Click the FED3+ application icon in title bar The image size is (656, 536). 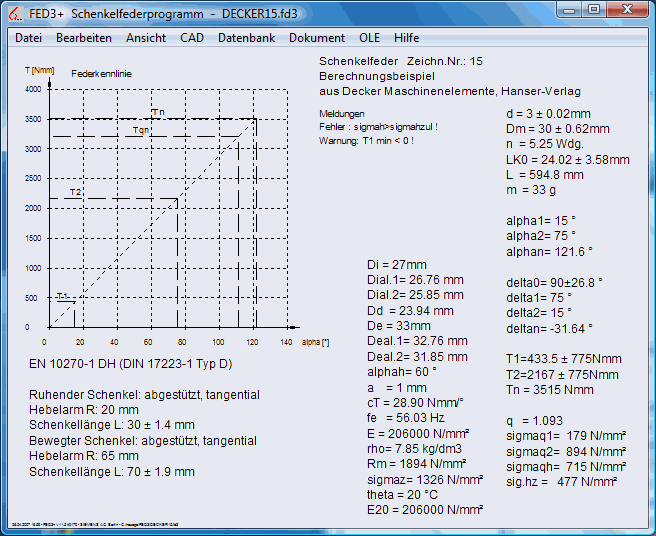[15, 12]
